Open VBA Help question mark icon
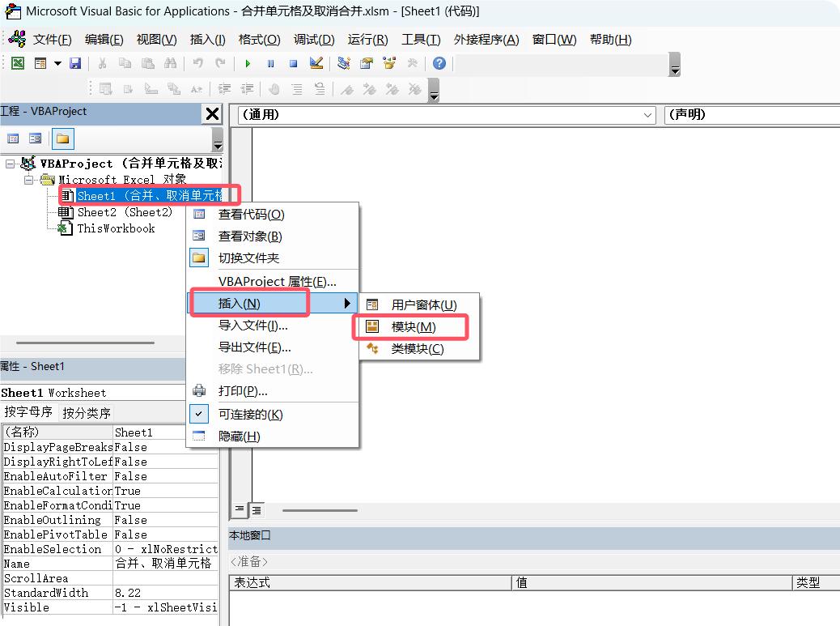Screen dimensions: 840x626 click(x=439, y=63)
